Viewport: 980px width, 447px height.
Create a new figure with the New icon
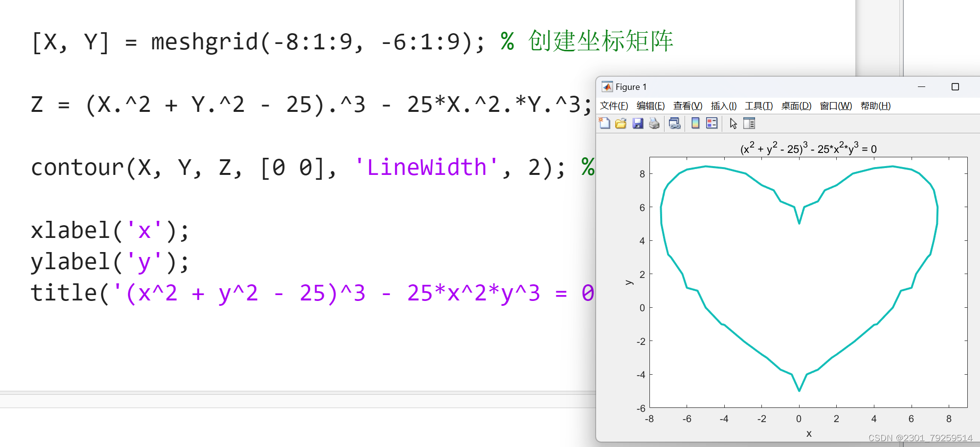[x=604, y=124]
